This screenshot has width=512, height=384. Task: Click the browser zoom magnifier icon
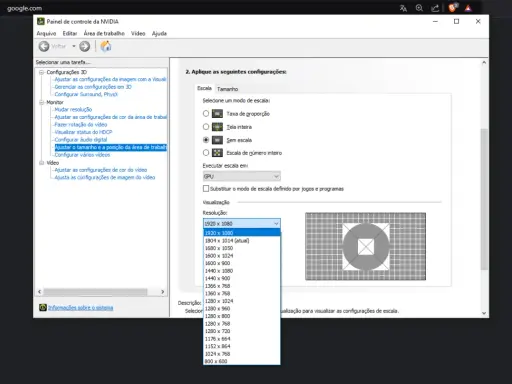[x=419, y=8]
